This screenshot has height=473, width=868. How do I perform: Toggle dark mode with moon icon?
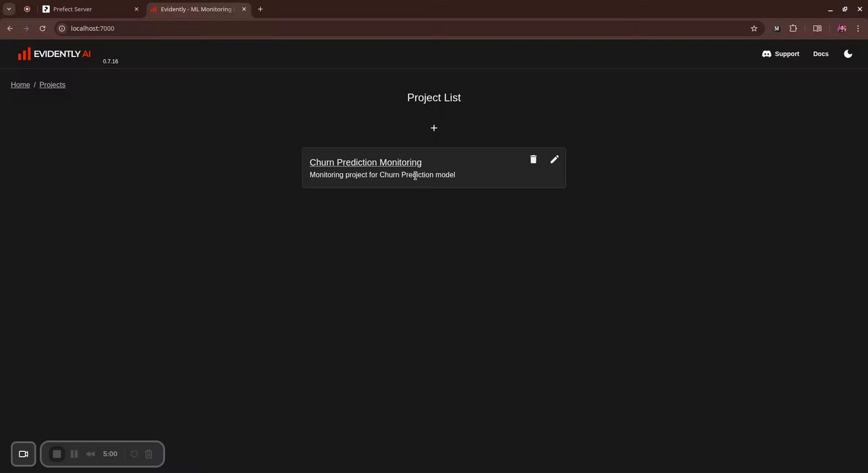848,54
